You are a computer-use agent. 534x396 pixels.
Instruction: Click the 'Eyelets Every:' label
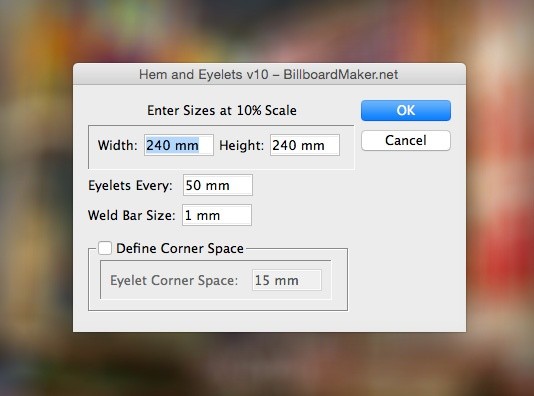tap(130, 186)
